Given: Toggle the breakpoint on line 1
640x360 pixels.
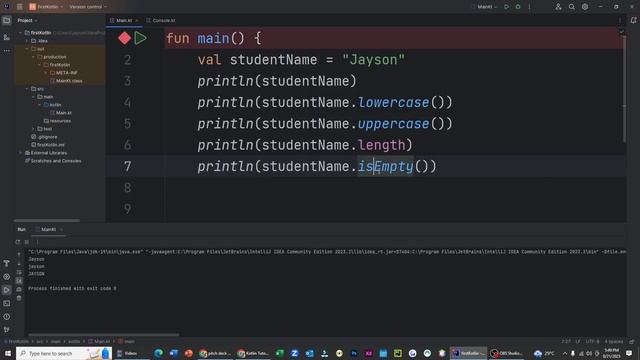Looking at the screenshot, I should (x=124, y=38).
